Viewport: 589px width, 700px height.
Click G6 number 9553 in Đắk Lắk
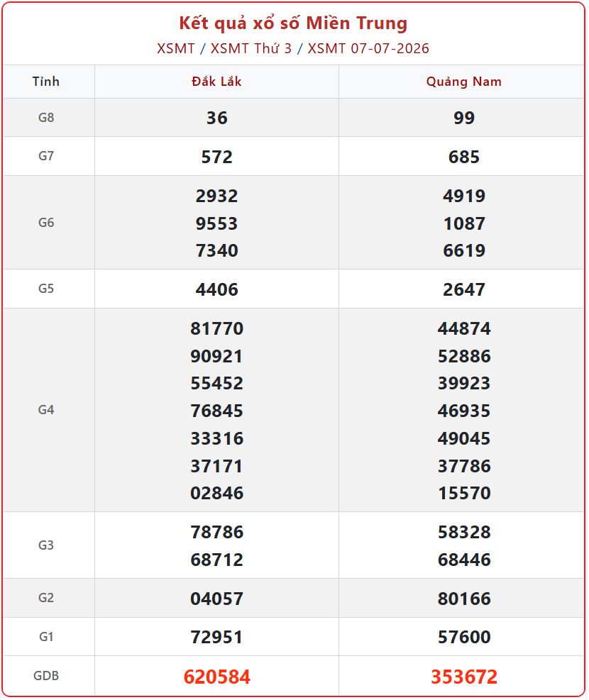click(217, 223)
